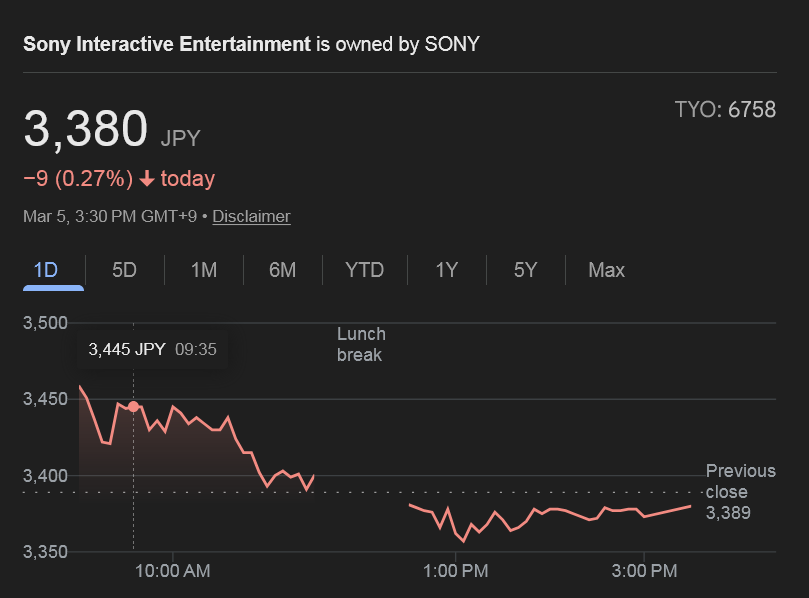The width and height of the screenshot is (809, 598).
Task: Click the Previous close 3,389 label
Action: coord(740,492)
